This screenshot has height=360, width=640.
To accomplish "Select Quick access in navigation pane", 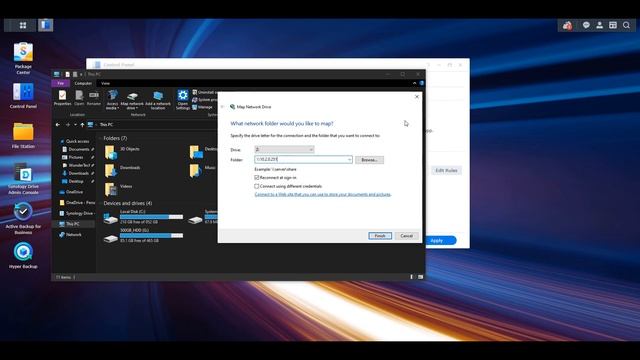I will tap(75, 141).
